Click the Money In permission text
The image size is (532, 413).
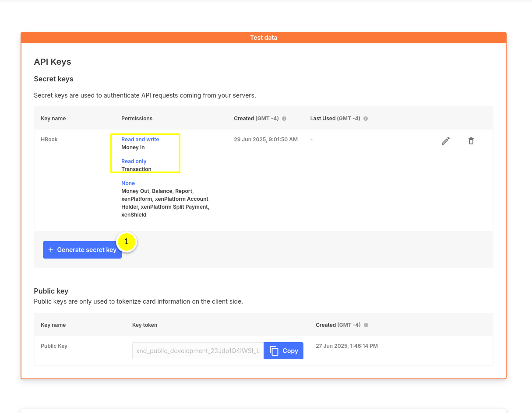pos(133,147)
